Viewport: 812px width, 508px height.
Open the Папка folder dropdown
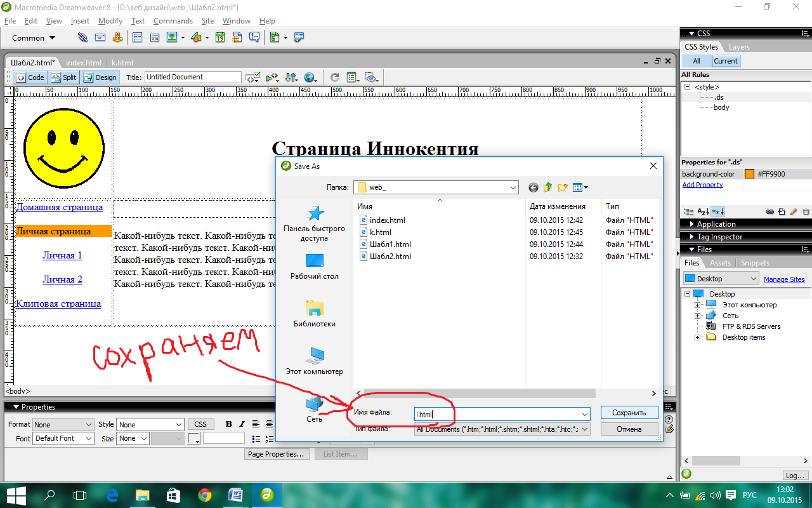pos(436,187)
